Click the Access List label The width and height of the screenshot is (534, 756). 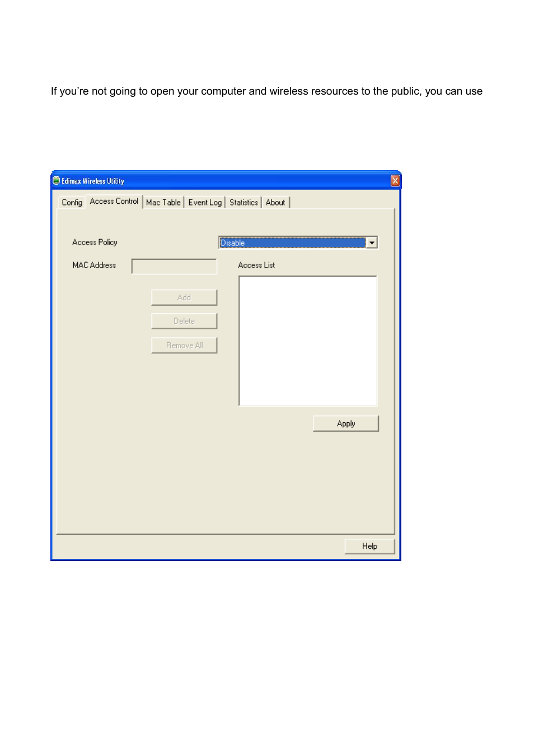pyautogui.click(x=256, y=265)
